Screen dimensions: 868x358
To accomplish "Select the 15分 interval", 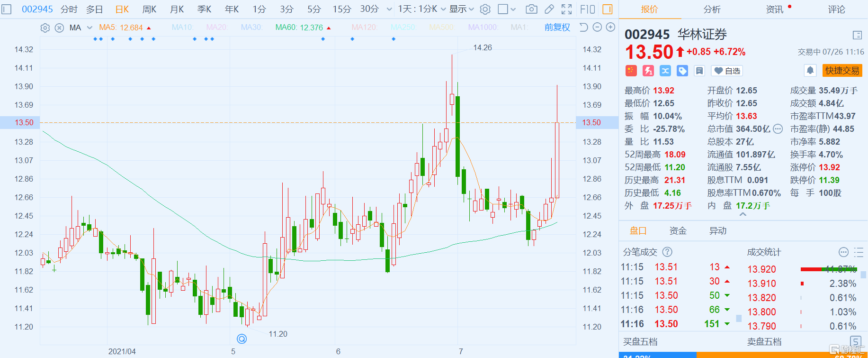I will pos(342,9).
